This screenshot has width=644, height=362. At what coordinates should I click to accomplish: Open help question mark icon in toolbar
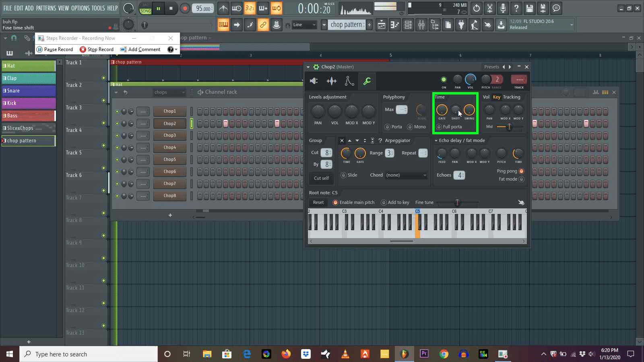[x=516, y=8]
